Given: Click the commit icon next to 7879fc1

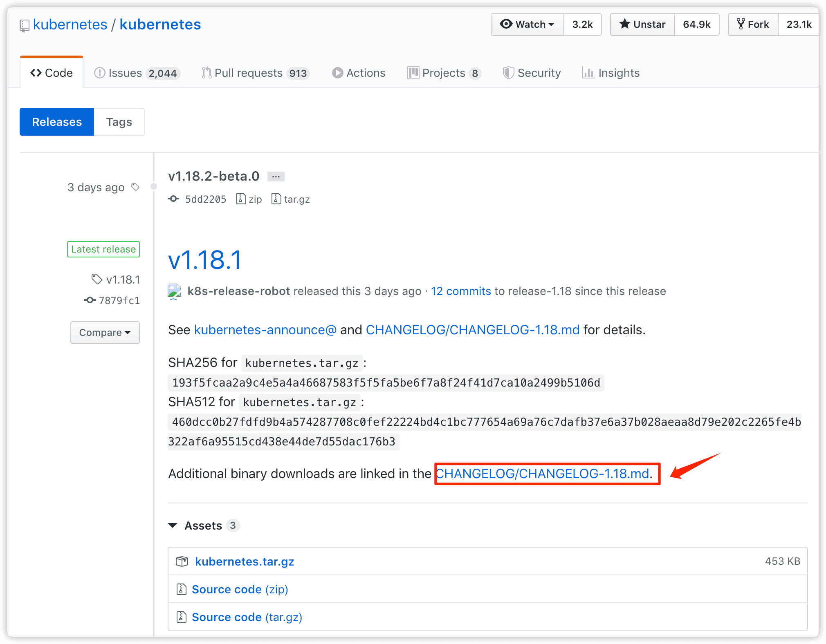Looking at the screenshot, I should tap(90, 300).
